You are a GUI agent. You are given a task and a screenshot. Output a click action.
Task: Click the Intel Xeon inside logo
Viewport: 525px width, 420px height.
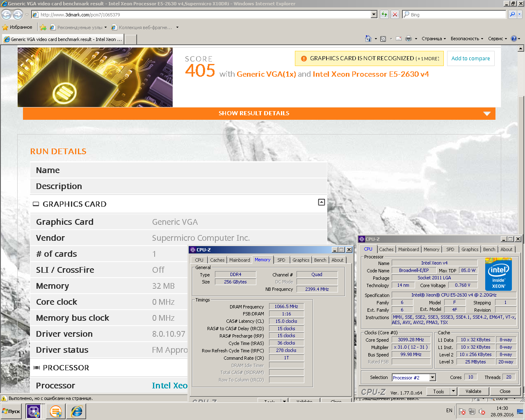498,274
